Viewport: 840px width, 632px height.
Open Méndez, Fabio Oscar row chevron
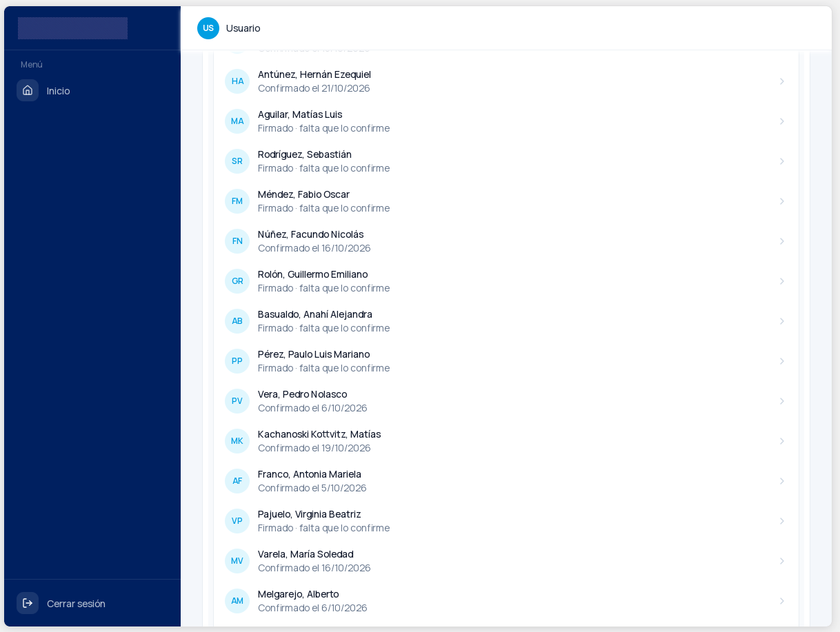[x=782, y=201]
